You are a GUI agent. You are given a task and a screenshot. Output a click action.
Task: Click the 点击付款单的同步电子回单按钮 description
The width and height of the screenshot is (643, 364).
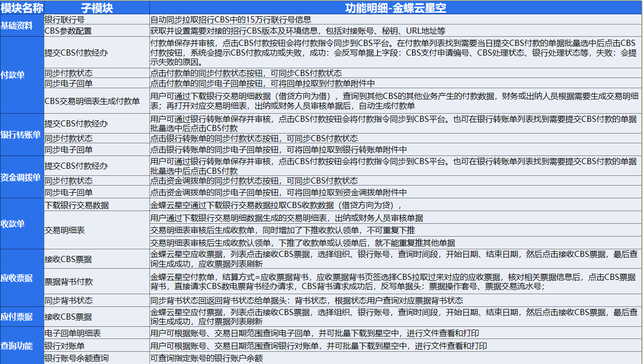click(x=396, y=83)
